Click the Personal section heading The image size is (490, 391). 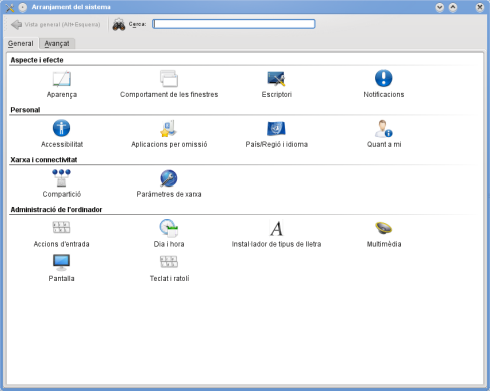[25, 110]
